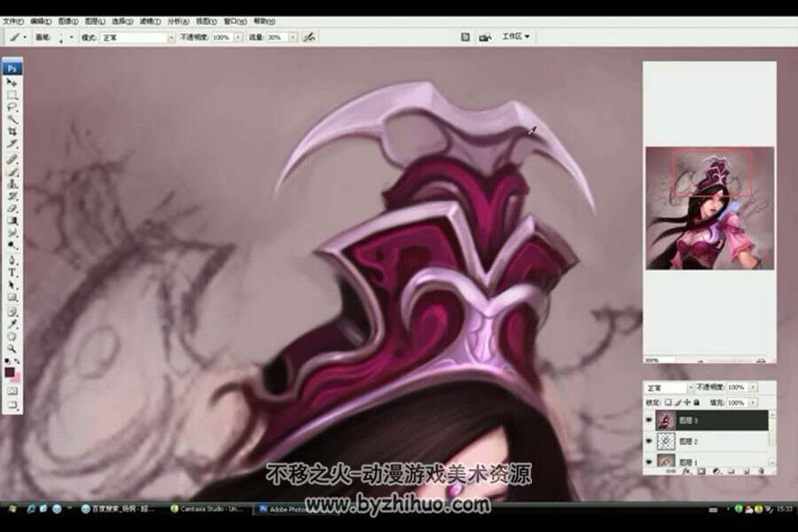The height and width of the screenshot is (532, 798).
Task: Select the Hand tool
Action: tap(12, 336)
